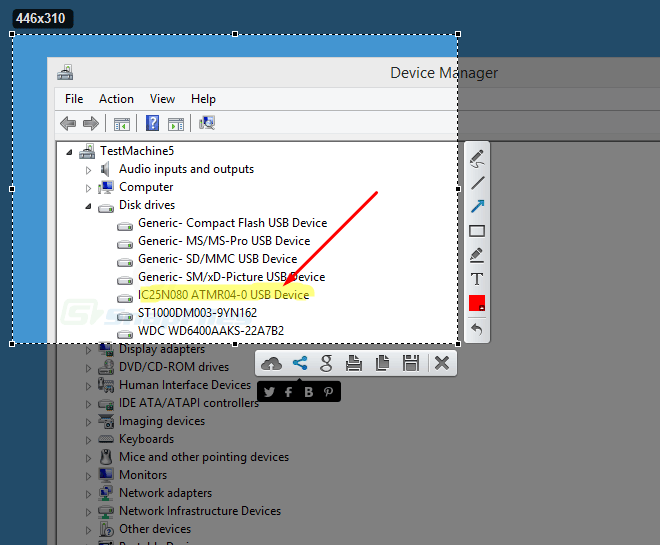Select the Text tool

click(477, 279)
